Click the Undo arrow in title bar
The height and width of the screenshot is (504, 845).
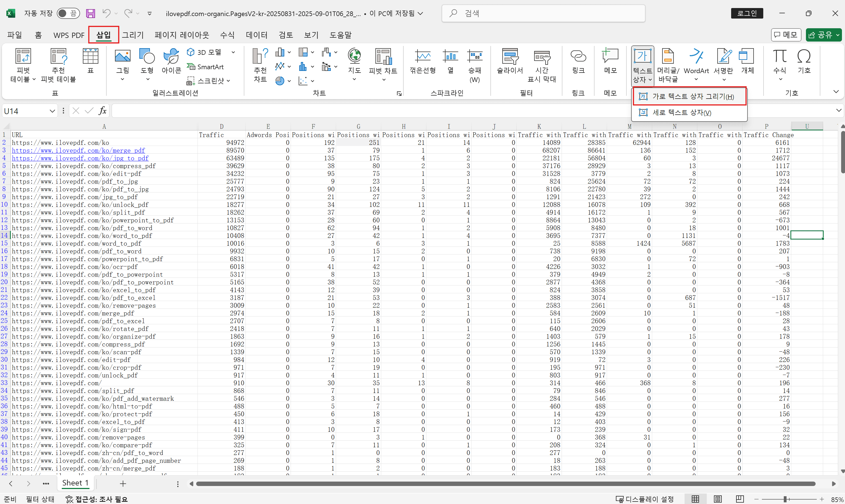point(106,14)
